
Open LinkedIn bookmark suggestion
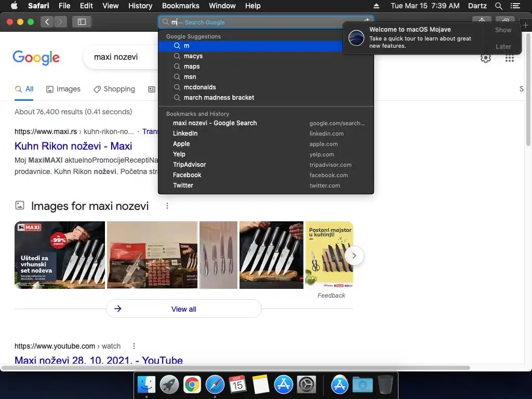tap(266, 134)
